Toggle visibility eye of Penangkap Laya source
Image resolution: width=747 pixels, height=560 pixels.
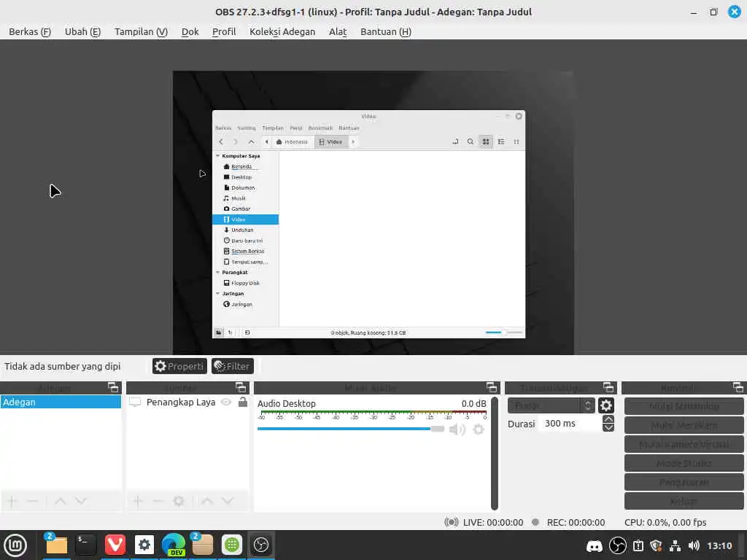pos(226,402)
